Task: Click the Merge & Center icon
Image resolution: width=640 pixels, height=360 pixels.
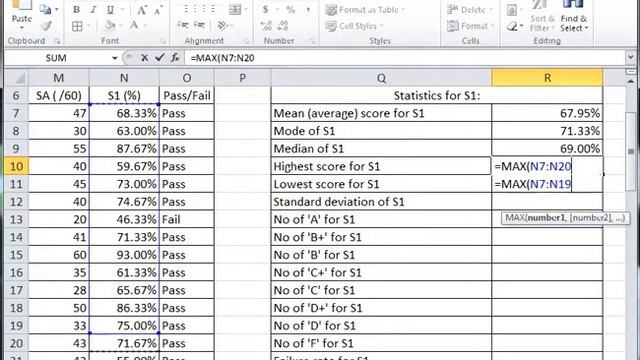Action: pos(234,10)
